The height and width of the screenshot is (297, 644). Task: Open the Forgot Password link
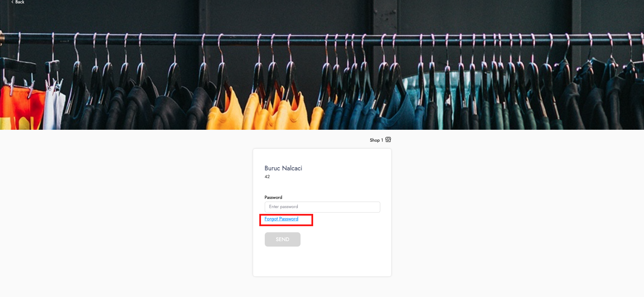281,219
